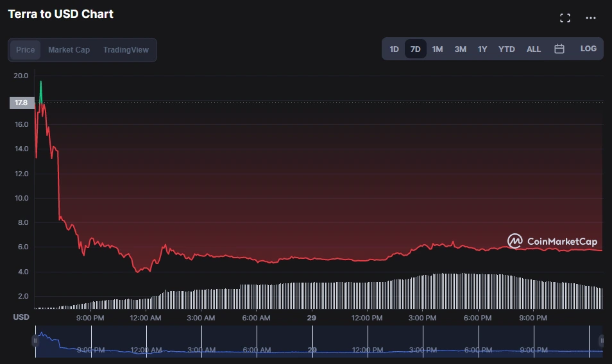Image resolution: width=612 pixels, height=364 pixels.
Task: Switch to the Price tab
Action: pos(26,50)
